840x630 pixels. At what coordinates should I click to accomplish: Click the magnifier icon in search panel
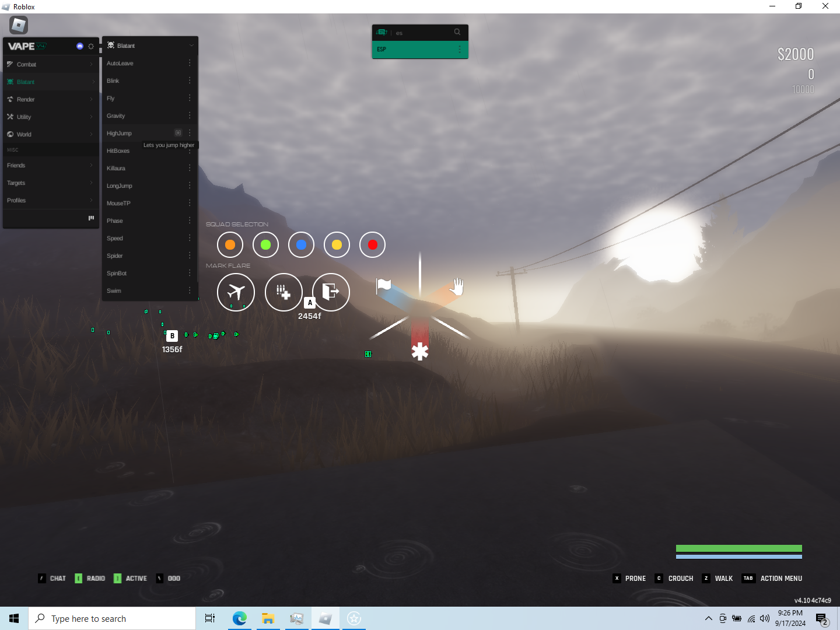click(457, 32)
